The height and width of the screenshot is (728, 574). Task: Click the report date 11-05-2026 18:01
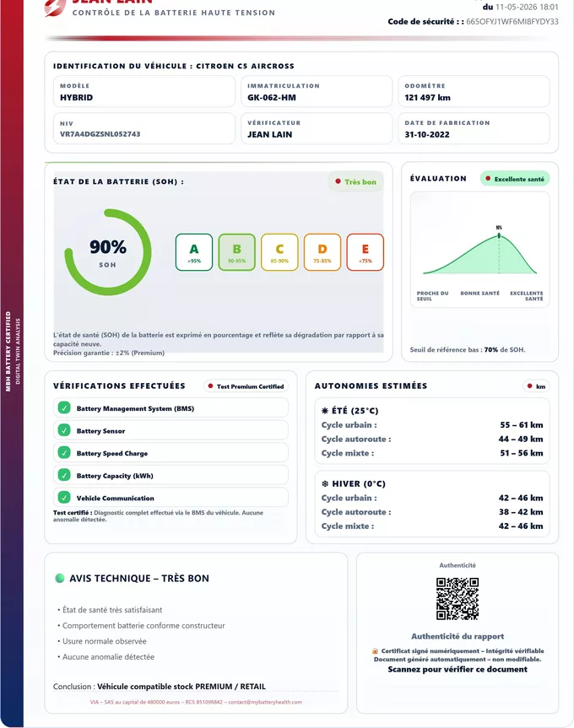click(527, 7)
